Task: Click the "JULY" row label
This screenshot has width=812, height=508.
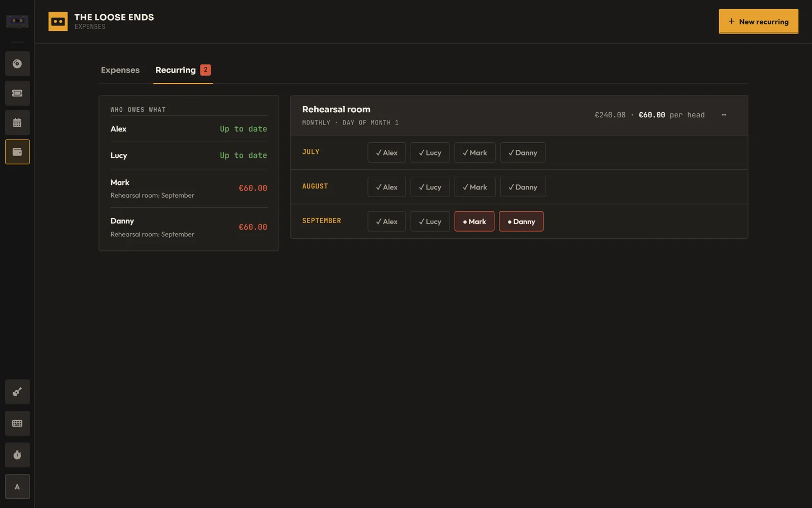Action: tap(311, 152)
